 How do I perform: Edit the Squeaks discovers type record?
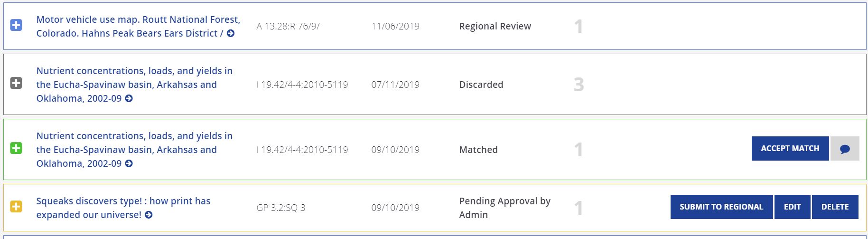pyautogui.click(x=792, y=207)
